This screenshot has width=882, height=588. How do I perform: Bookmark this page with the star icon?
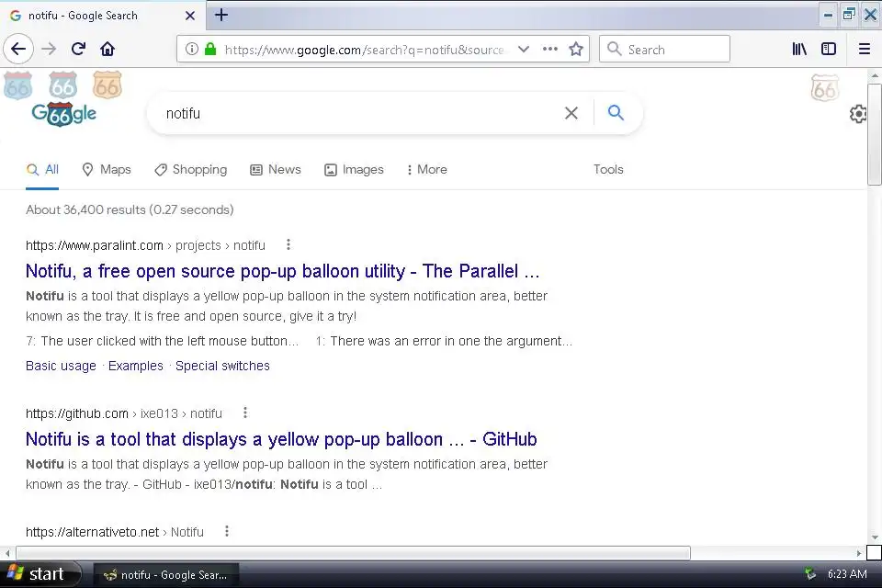point(576,49)
